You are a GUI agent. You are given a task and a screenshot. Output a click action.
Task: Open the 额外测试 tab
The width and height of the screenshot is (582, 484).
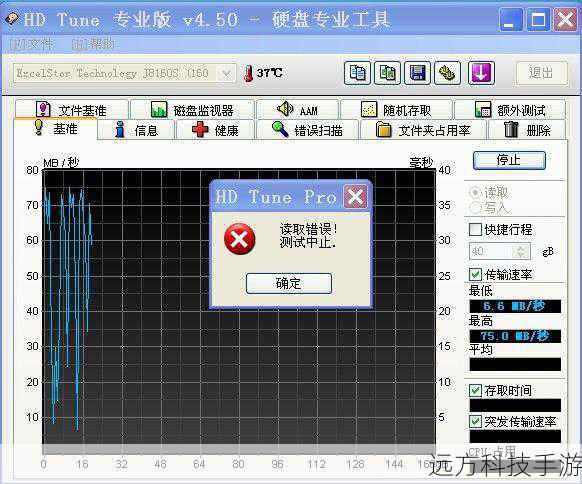[x=510, y=109]
